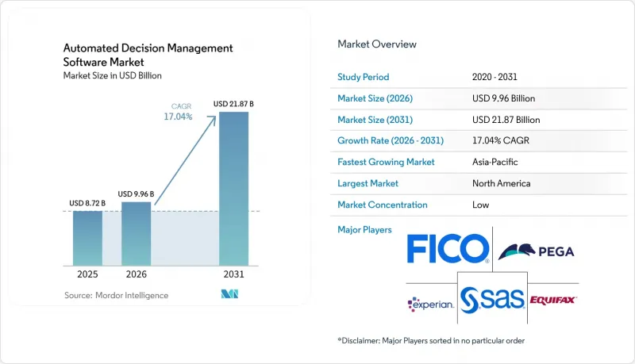
Task: Click 'Source: Mordor Intelligence' text
Action: [x=116, y=295]
